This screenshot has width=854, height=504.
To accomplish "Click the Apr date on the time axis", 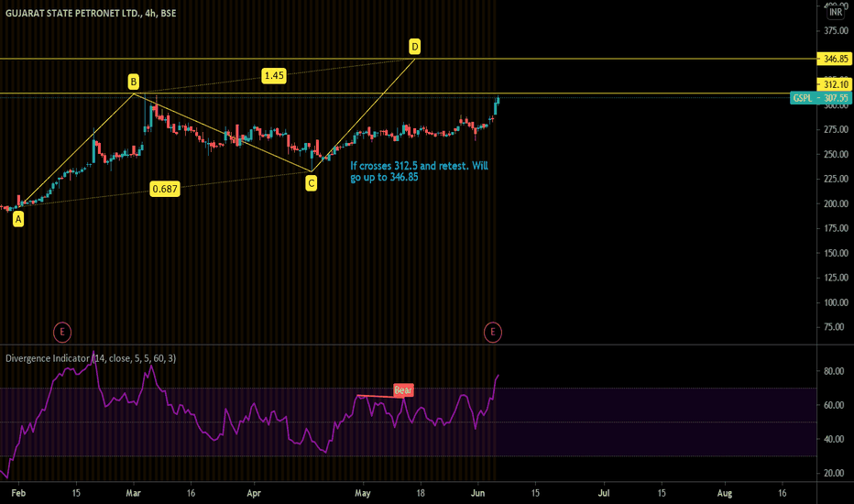I will click(x=254, y=493).
